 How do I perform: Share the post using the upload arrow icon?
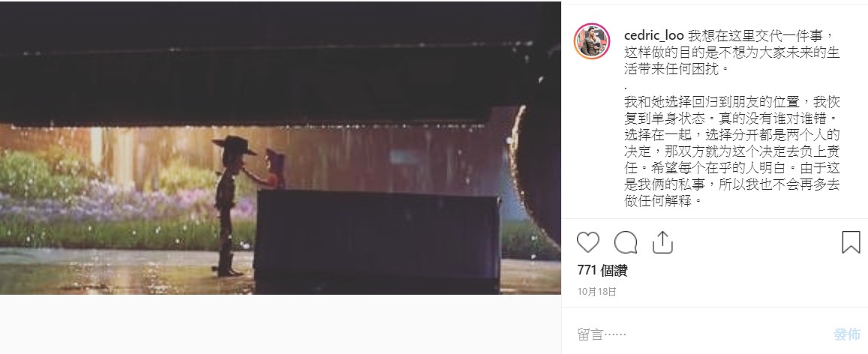click(x=662, y=242)
